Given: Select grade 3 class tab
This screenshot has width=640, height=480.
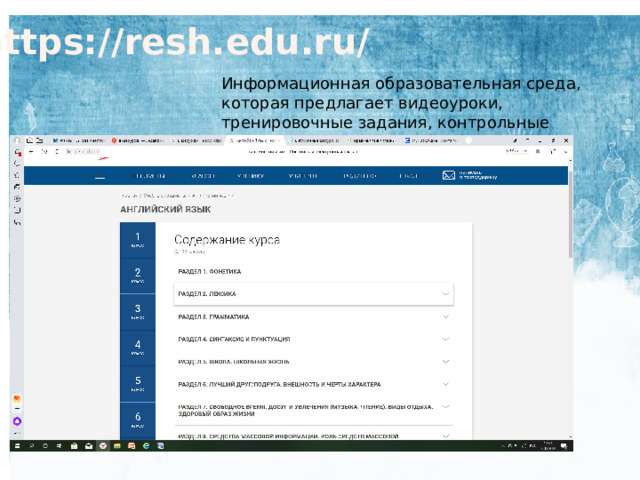Looking at the screenshot, I should 138,312.
